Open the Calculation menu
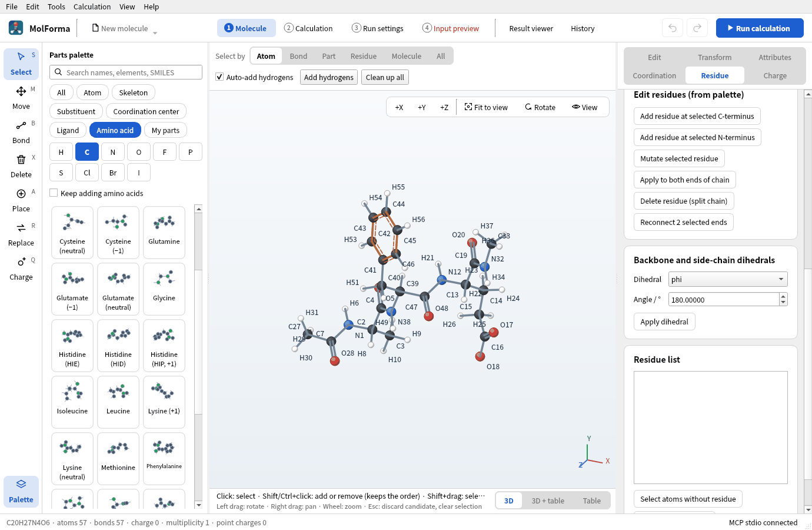This screenshot has width=812, height=530. (x=92, y=6)
